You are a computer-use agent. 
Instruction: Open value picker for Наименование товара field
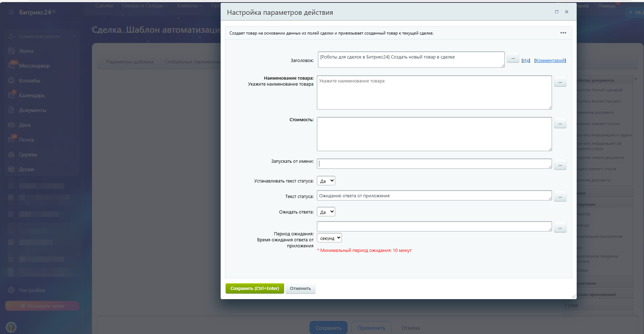(x=560, y=81)
